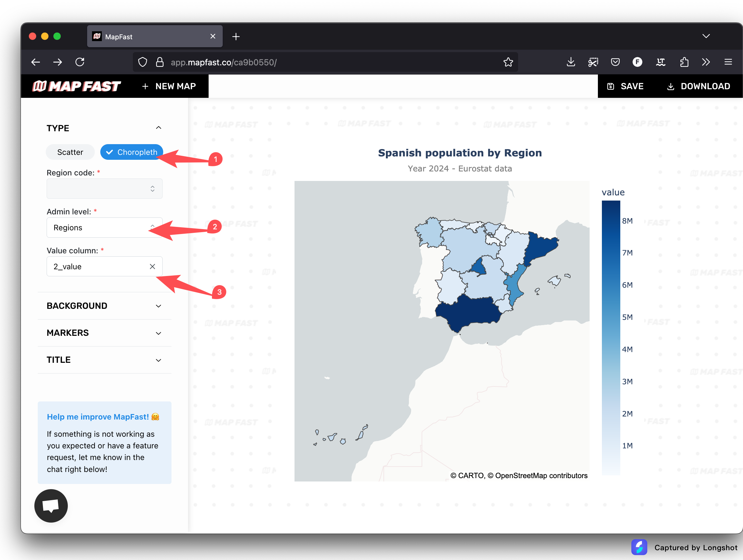
Task: Open the Admin level Regions dropdown
Action: (105, 228)
